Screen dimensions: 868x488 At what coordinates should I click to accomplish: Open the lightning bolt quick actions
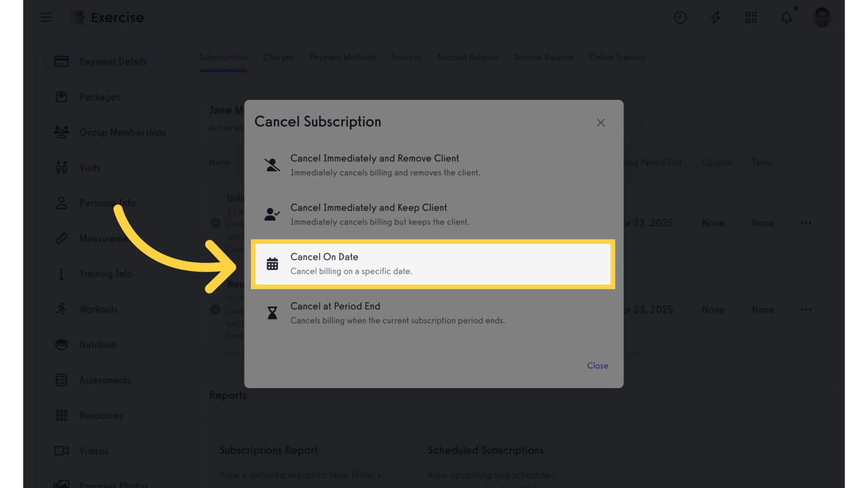715,18
